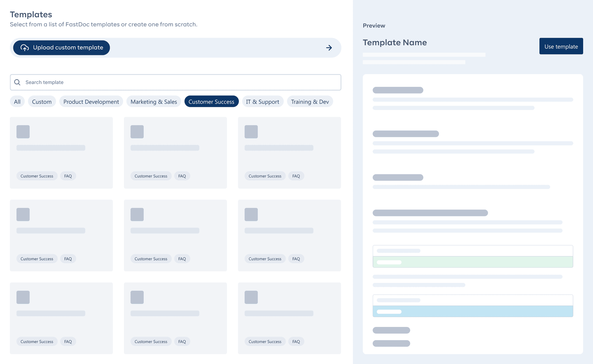
Task: Click Upload custom template
Action: [61, 47]
